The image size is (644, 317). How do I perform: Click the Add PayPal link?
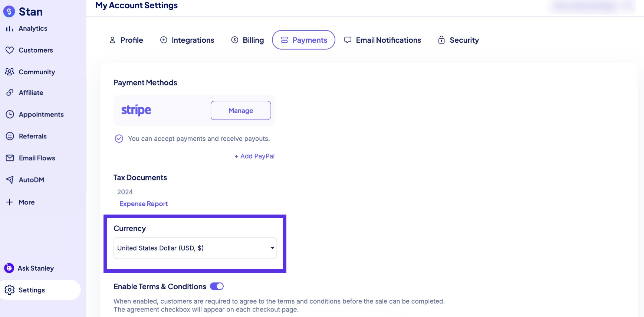[254, 156]
